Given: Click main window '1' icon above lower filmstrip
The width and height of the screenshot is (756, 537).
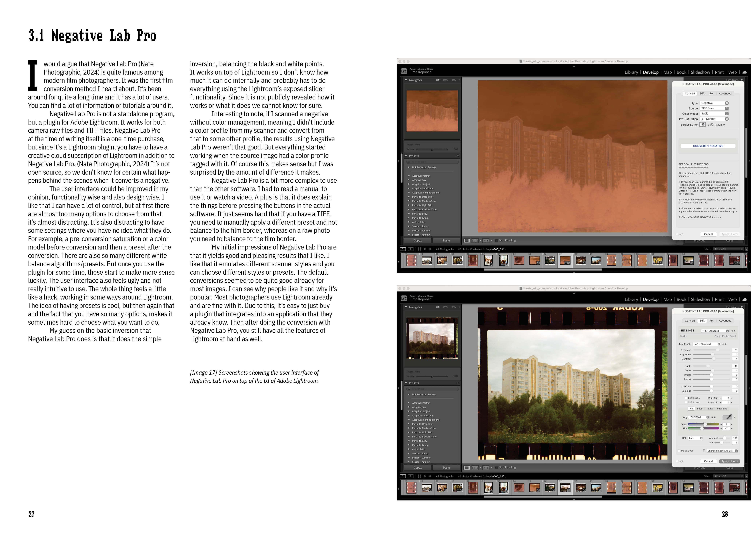Looking at the screenshot, I should pos(403,476).
